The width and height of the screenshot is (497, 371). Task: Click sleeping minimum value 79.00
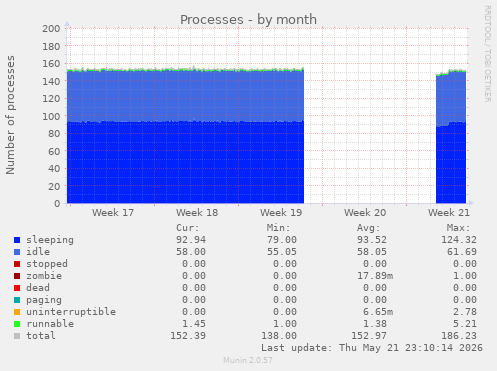(x=282, y=240)
